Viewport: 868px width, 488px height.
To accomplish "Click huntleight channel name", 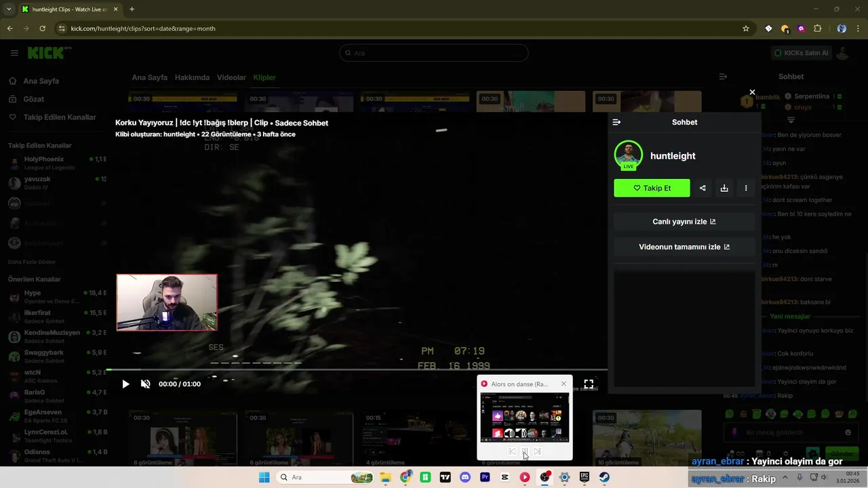I will pyautogui.click(x=673, y=156).
